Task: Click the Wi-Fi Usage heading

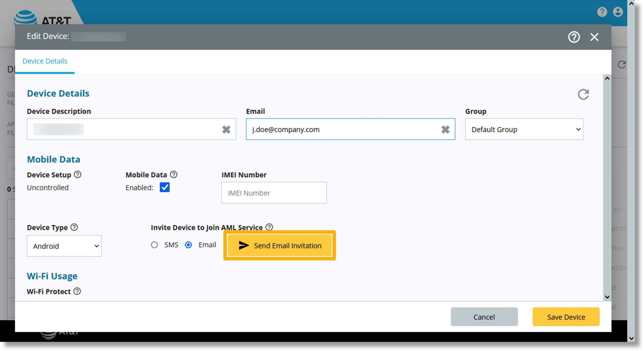Action: coord(52,276)
